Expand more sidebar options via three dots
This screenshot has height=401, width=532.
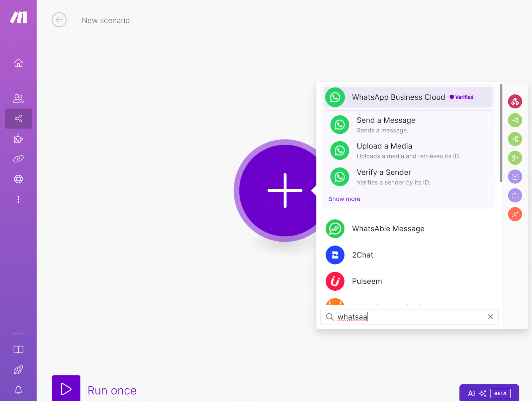[x=18, y=199]
